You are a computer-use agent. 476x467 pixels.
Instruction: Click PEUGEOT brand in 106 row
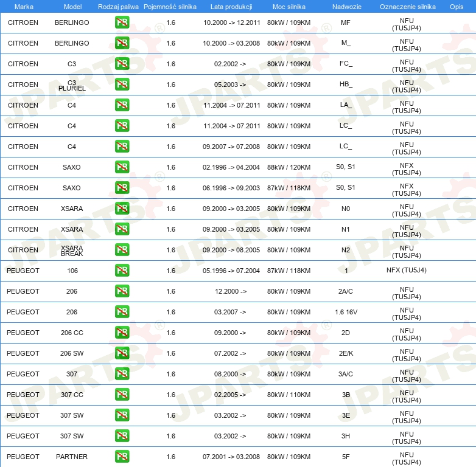[23, 271]
